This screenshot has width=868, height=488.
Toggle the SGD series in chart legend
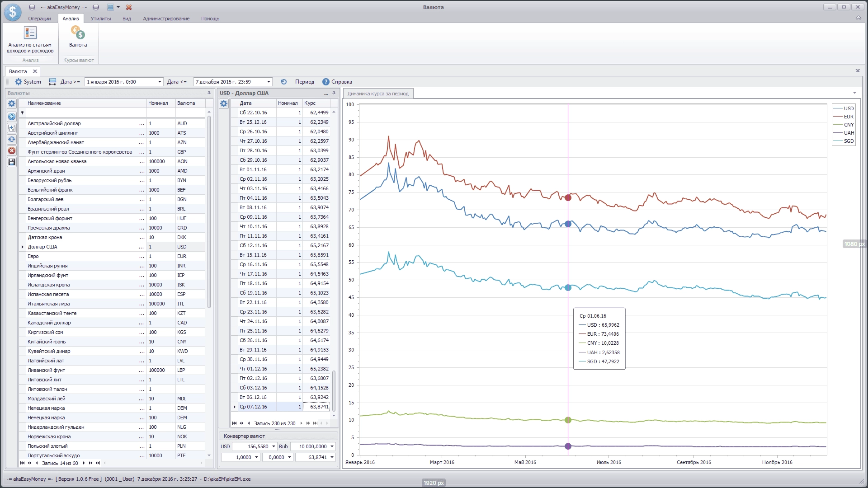pyautogui.click(x=844, y=141)
